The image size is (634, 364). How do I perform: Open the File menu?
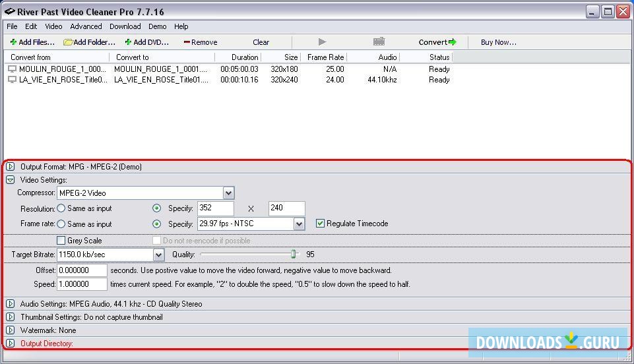(x=12, y=26)
